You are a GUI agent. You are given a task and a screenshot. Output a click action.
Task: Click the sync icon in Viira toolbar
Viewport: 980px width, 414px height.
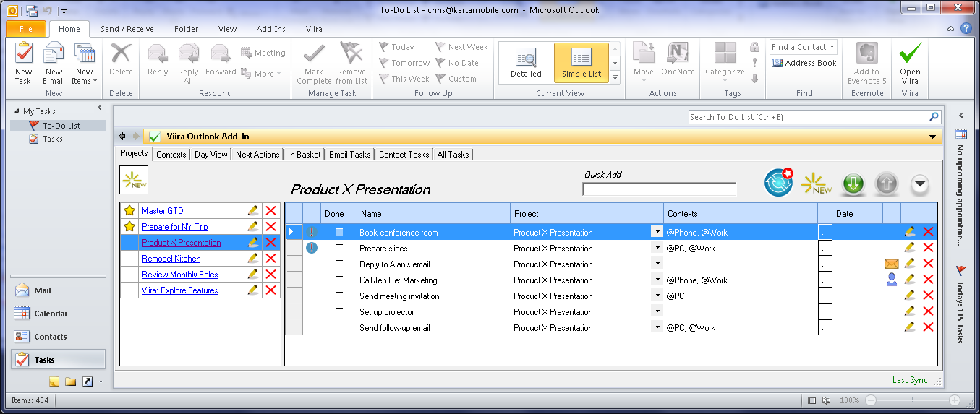coord(779,183)
